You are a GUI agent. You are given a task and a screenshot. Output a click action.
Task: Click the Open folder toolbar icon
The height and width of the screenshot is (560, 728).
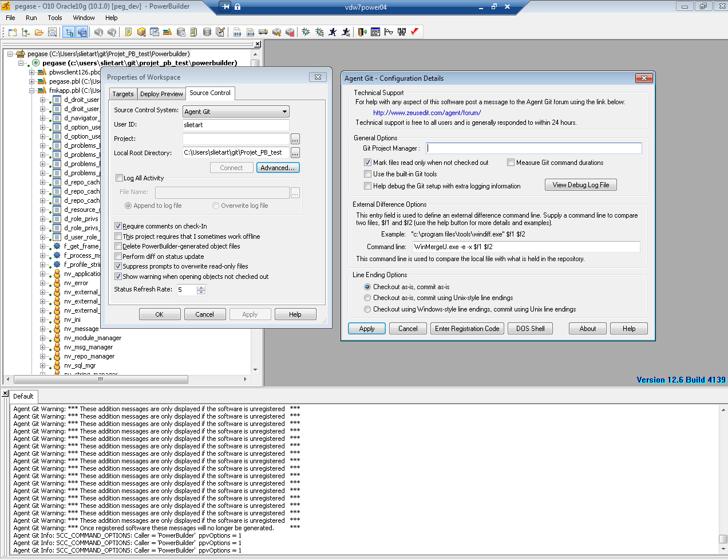[x=39, y=32]
